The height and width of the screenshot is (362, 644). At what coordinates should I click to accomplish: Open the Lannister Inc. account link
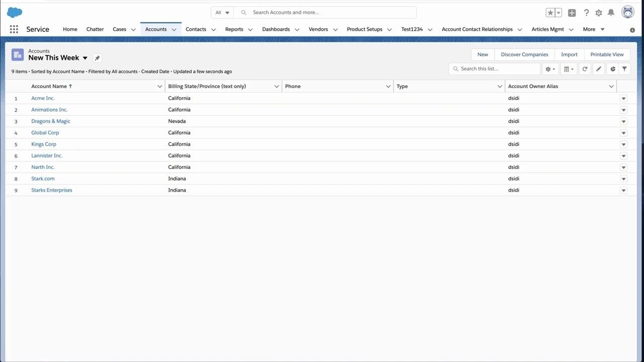tap(47, 156)
